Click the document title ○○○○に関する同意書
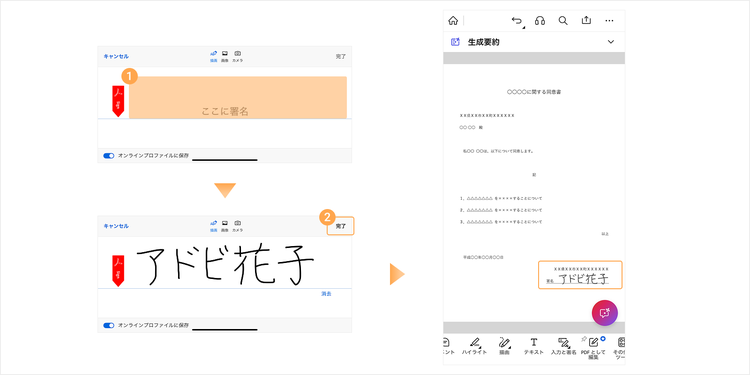 (534, 91)
